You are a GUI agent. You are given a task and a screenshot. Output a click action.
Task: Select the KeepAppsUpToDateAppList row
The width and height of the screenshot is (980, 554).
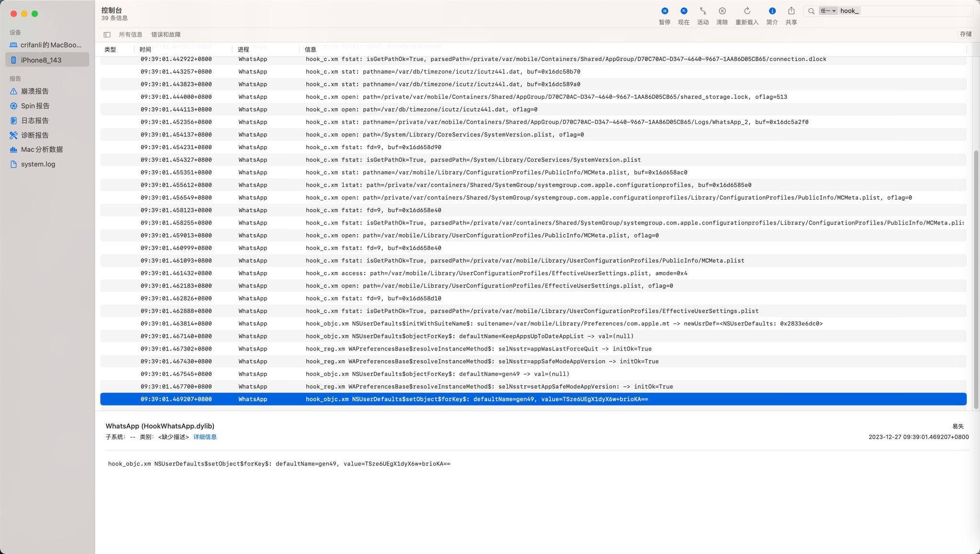(x=533, y=337)
